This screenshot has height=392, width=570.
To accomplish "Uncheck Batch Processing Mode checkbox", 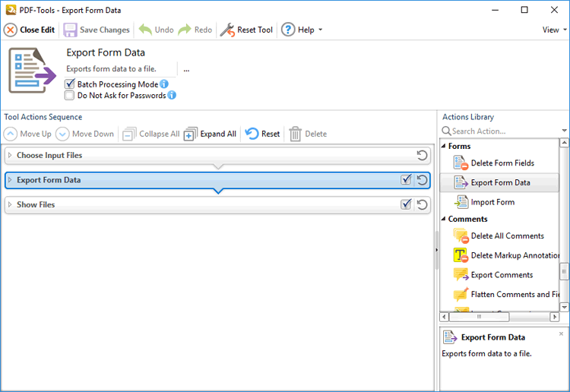I will point(69,84).
